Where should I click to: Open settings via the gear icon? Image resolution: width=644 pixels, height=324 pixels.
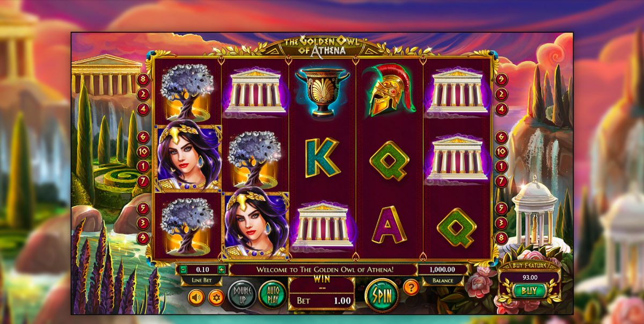216,297
